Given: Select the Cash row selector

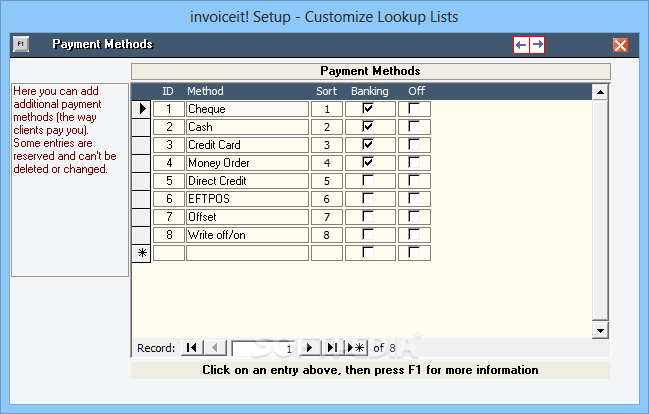Looking at the screenshot, I should pyautogui.click(x=141, y=127).
